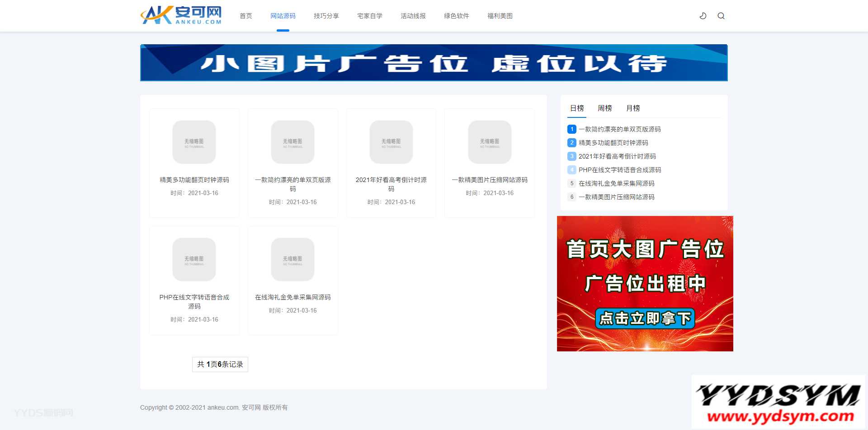Image resolution: width=868 pixels, height=430 pixels.
Task: Open the 首页 navigation item
Action: [x=246, y=16]
